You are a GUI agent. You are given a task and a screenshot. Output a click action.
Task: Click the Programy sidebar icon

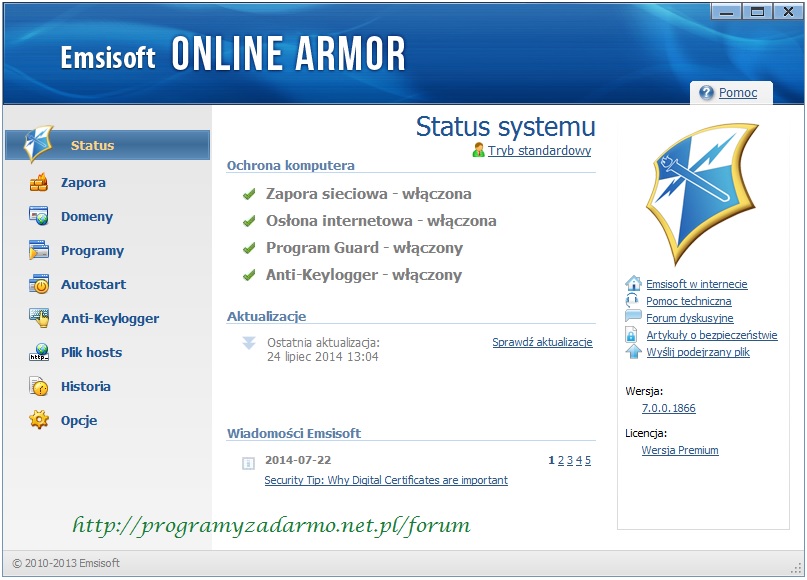tap(39, 251)
